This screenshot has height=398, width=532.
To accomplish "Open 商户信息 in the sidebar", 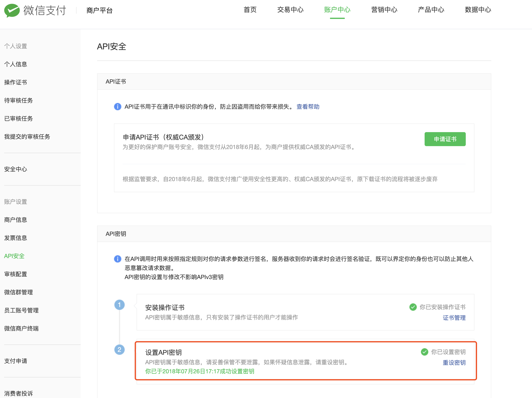I will click(x=16, y=220).
